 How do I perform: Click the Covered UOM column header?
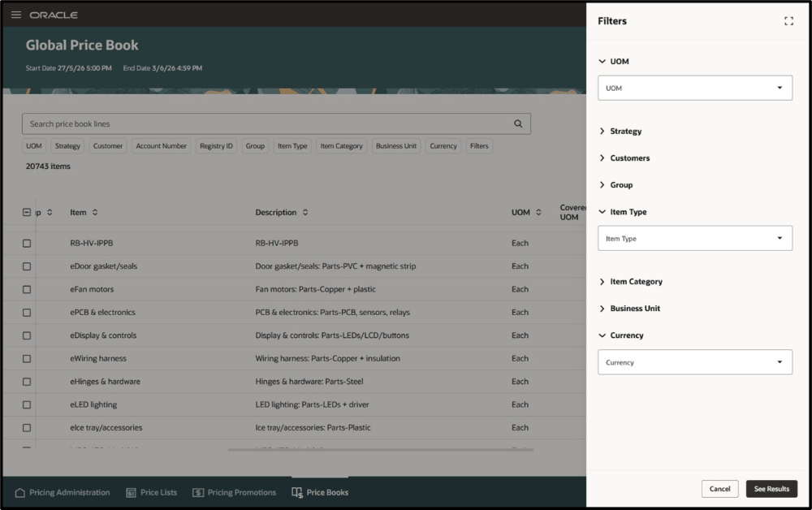572,212
